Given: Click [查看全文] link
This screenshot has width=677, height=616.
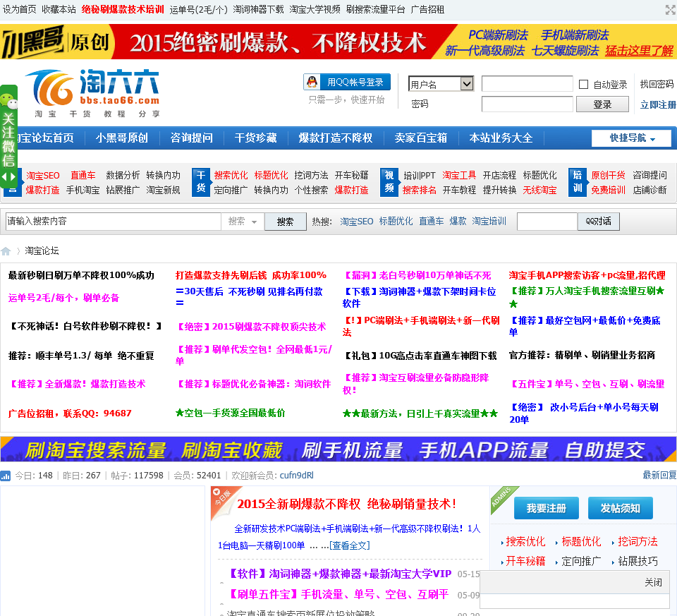Looking at the screenshot, I should tap(350, 545).
